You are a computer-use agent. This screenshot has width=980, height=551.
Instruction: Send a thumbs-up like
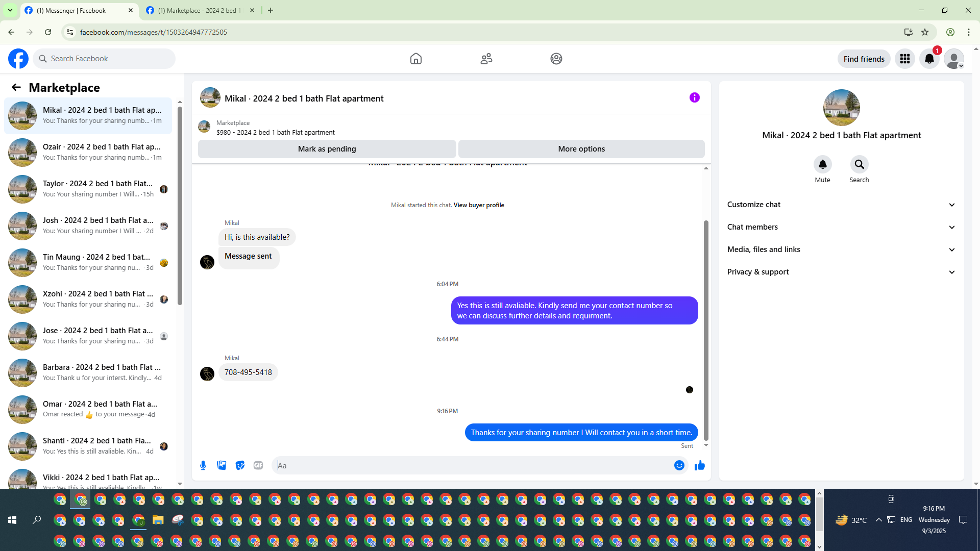(700, 465)
